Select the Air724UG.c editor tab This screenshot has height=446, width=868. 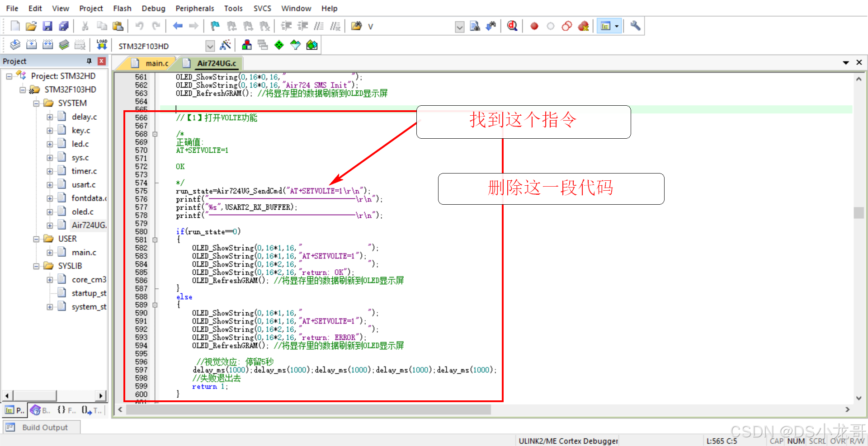[211, 63]
